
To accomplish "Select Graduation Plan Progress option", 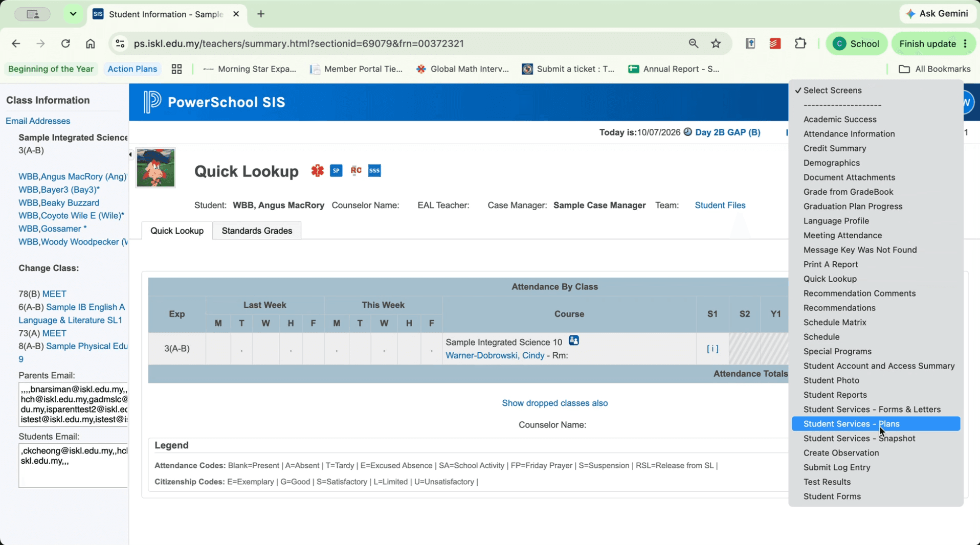I will pos(876,206).
